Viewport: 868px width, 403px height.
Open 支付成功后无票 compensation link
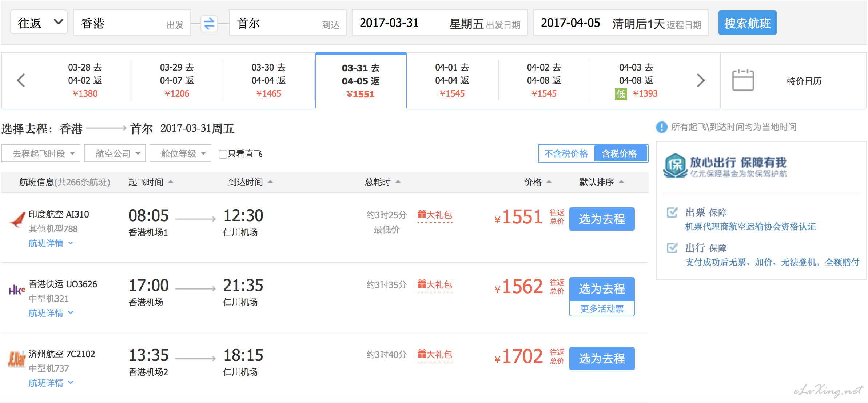tap(772, 262)
